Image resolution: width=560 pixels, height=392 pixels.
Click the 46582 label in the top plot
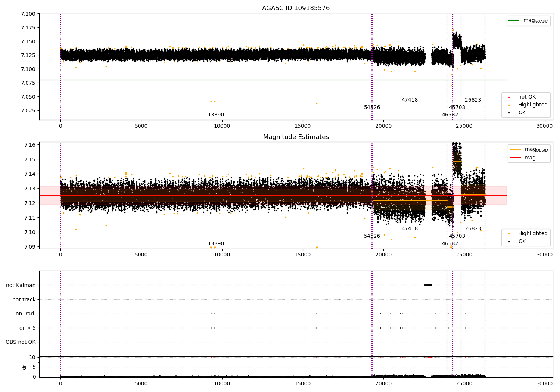click(x=450, y=115)
